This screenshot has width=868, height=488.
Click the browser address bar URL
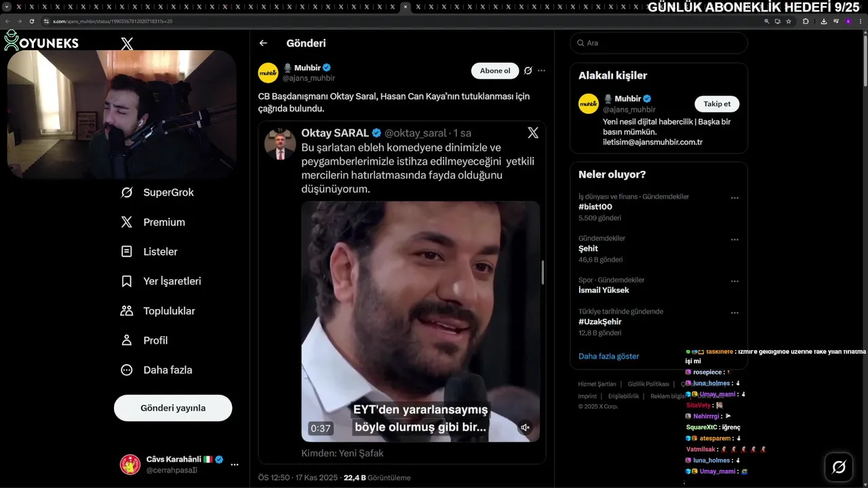(113, 21)
